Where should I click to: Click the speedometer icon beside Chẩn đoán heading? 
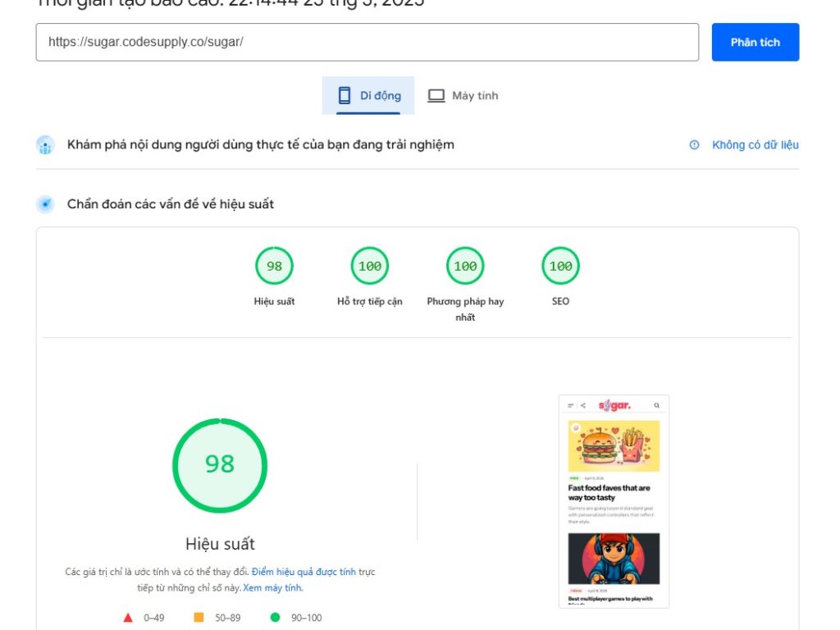tap(45, 203)
